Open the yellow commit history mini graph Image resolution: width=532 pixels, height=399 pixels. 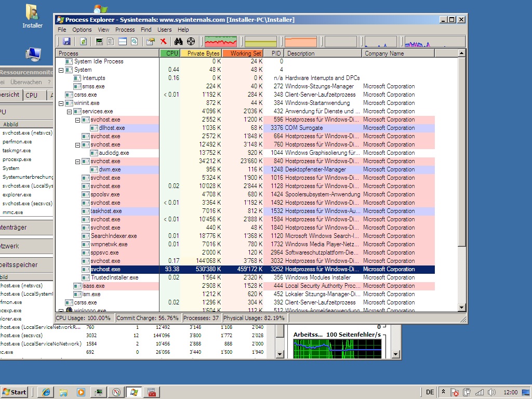pyautogui.click(x=261, y=42)
